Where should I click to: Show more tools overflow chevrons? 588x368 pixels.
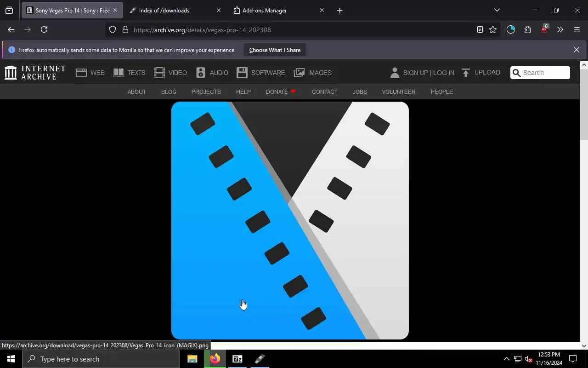coord(560,29)
